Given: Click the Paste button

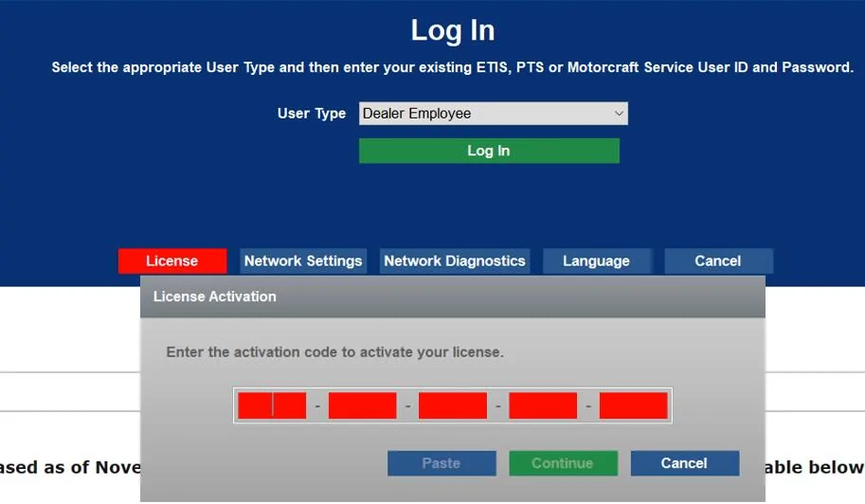Looking at the screenshot, I should pyautogui.click(x=442, y=463).
